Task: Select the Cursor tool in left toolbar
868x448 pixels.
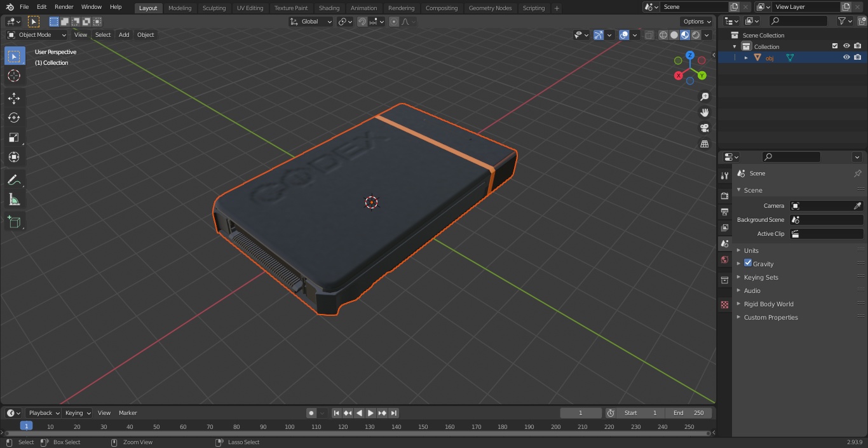Action: (14, 76)
